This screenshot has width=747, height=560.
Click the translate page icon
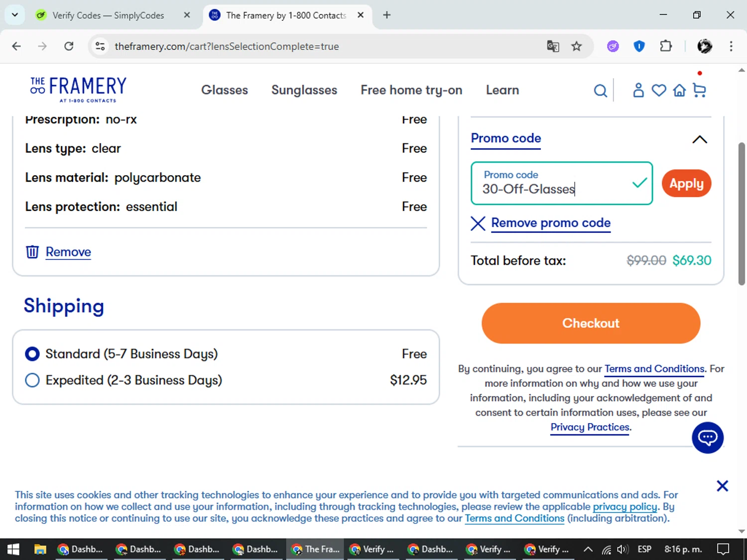(553, 46)
